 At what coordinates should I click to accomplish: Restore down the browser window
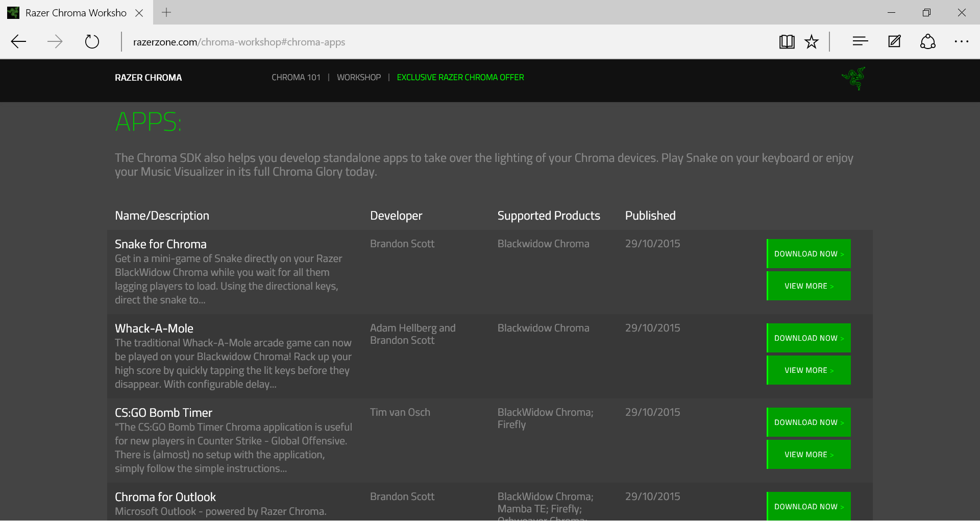[x=926, y=13]
